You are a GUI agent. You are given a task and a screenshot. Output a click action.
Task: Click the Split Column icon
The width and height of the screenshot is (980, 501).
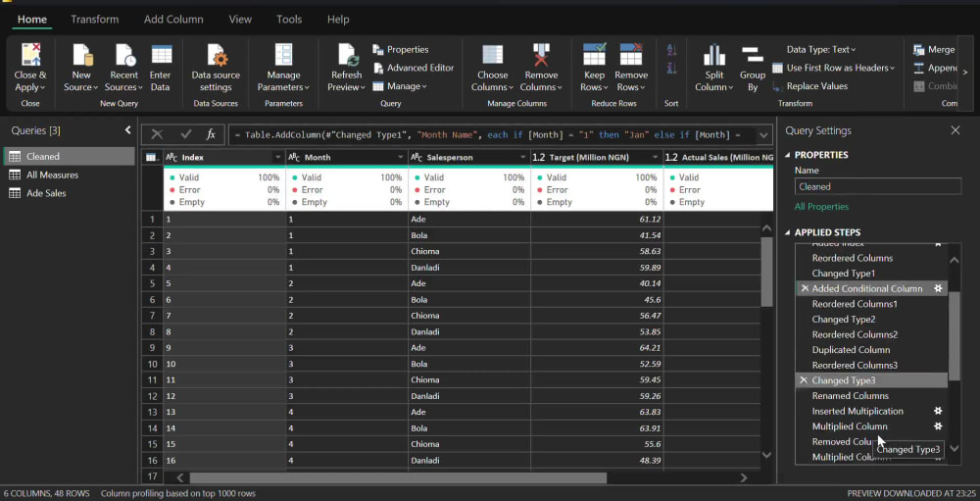coord(713,55)
